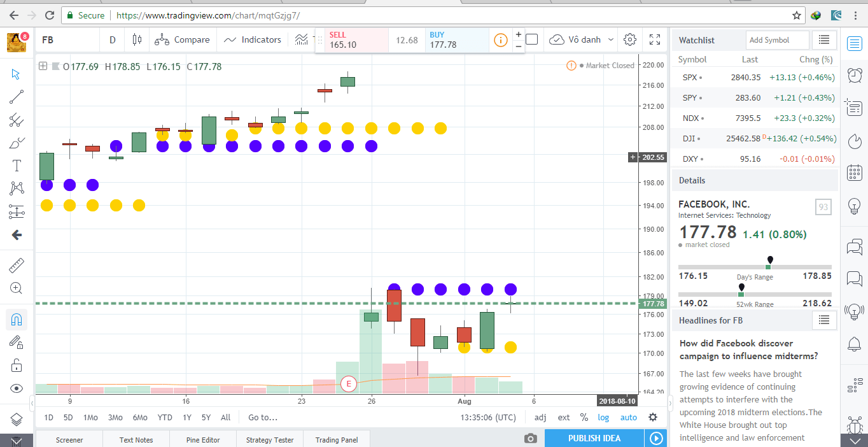Open the bottom-right chart properties gear
Screen dimensions: 868x447
tap(653, 418)
